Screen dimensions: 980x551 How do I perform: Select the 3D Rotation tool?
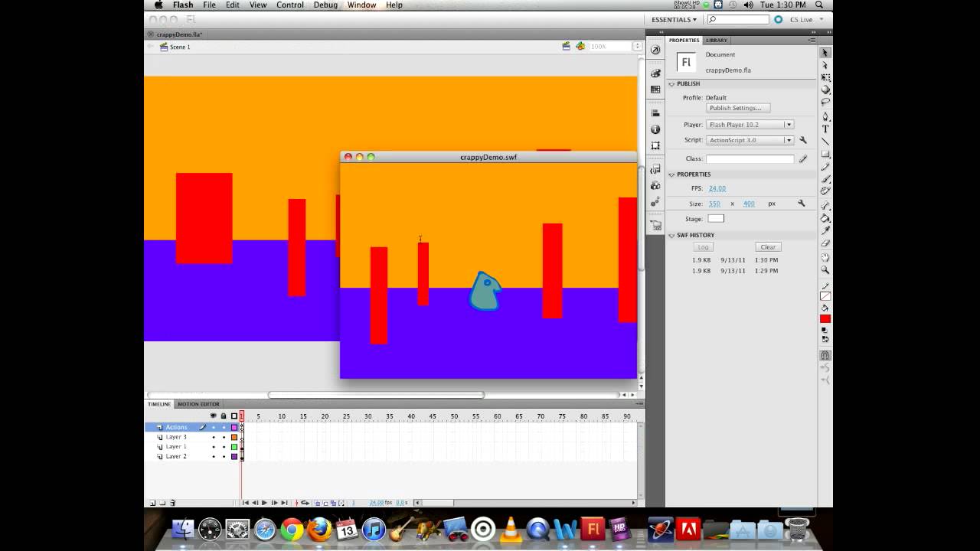pyautogui.click(x=825, y=90)
